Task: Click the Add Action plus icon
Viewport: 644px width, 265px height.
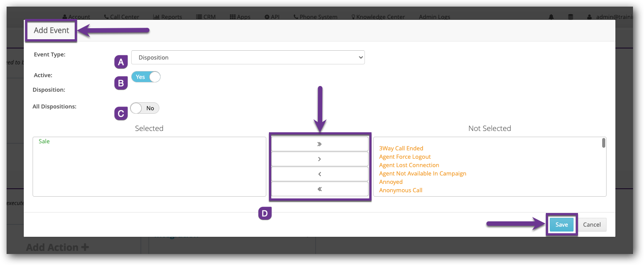Action: tap(85, 247)
